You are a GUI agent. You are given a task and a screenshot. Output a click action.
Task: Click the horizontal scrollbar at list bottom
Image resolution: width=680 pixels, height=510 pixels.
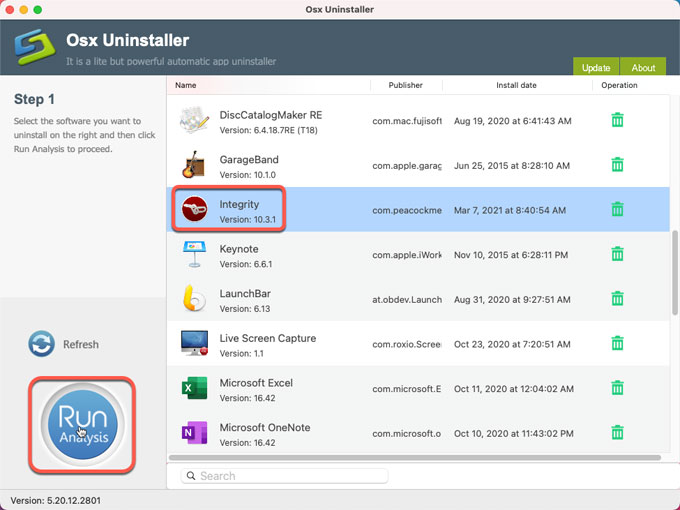[x=415, y=458]
